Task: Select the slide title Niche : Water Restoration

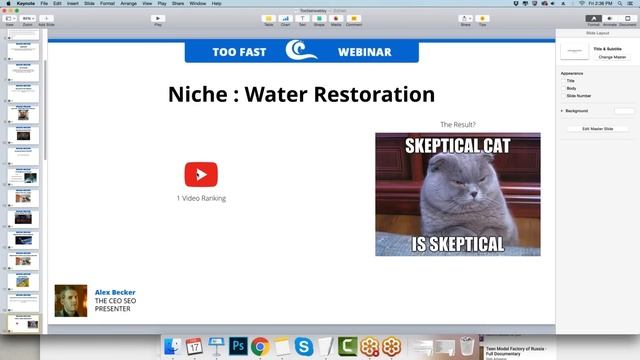Action: coord(302,94)
